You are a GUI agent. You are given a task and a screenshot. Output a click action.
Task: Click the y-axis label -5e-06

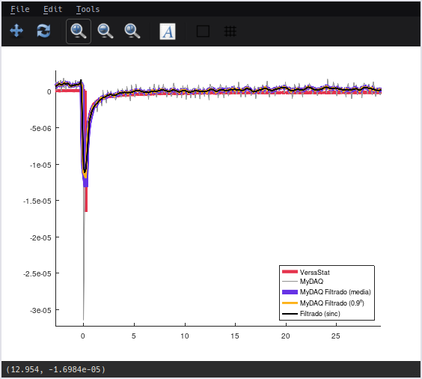pyautogui.click(x=40, y=128)
